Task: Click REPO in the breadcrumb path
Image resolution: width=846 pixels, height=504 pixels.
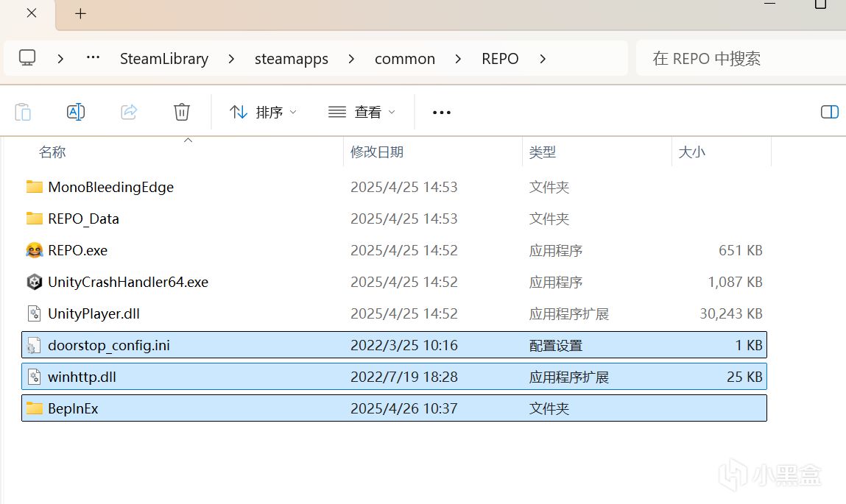Action: 500,58
